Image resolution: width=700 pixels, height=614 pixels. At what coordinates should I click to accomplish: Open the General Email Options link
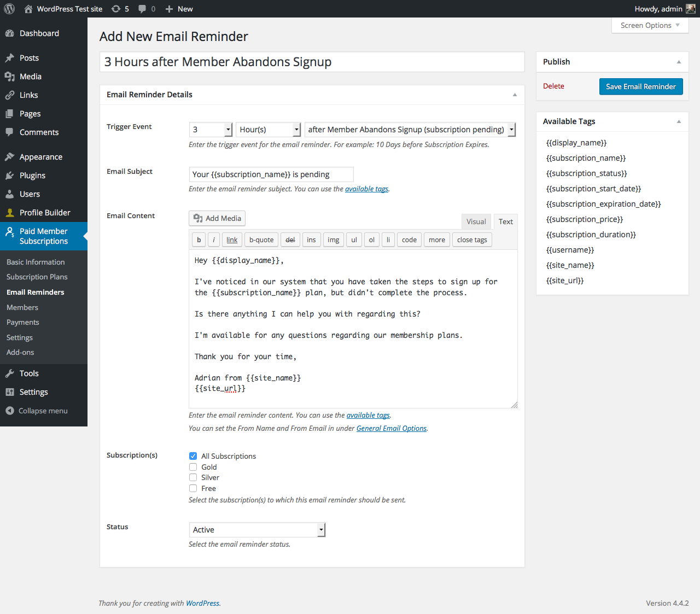tap(392, 428)
